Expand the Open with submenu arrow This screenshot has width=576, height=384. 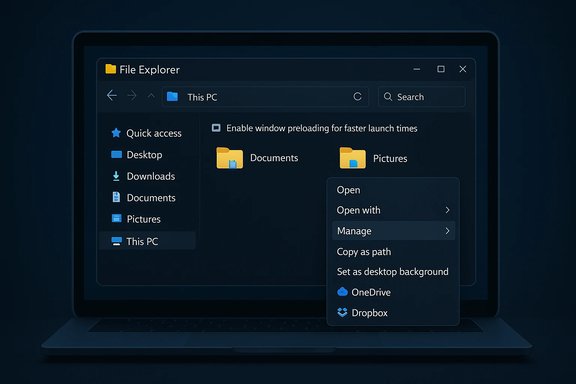(447, 210)
